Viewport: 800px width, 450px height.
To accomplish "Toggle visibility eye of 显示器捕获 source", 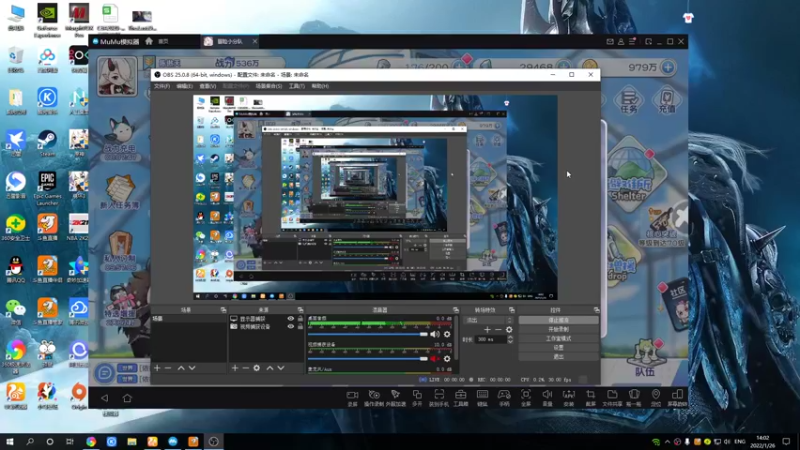I will (x=290, y=318).
